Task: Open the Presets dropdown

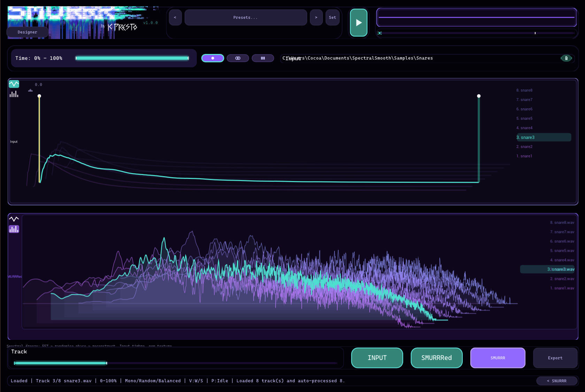Action: (x=246, y=17)
